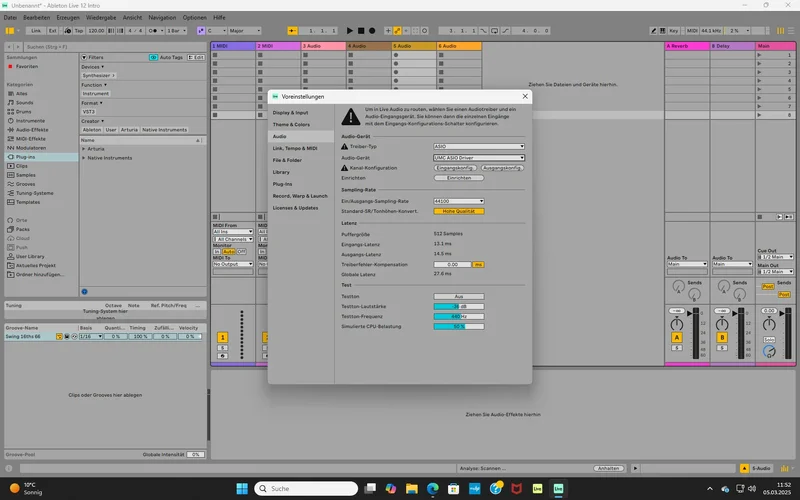Open the Treiber-Typ ASIO dropdown
This screenshot has height=500, width=800.
click(x=479, y=146)
